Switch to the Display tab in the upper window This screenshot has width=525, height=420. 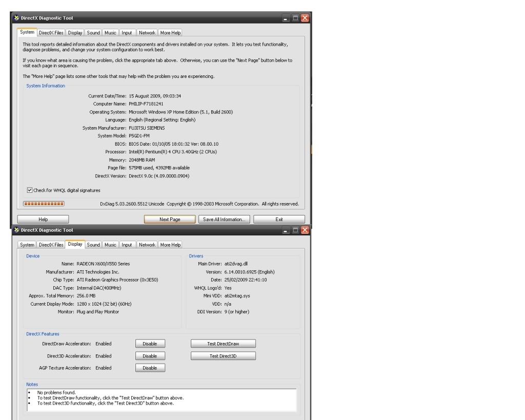point(75,33)
